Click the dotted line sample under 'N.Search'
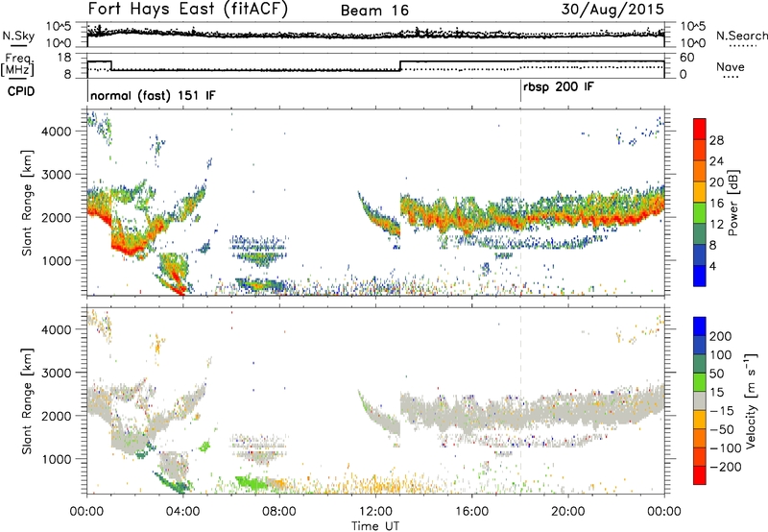768x532 pixels. point(741,45)
